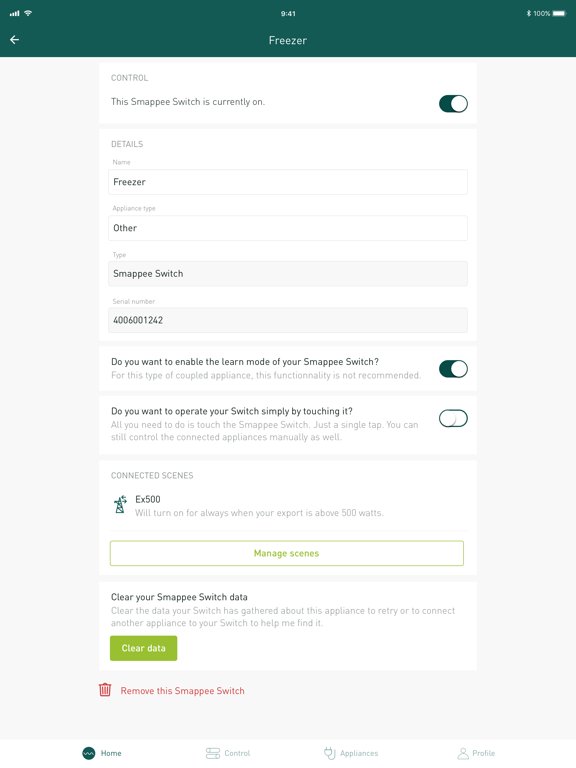The image size is (576, 768).
Task: Tap the Appliances plug icon
Action: 330,753
